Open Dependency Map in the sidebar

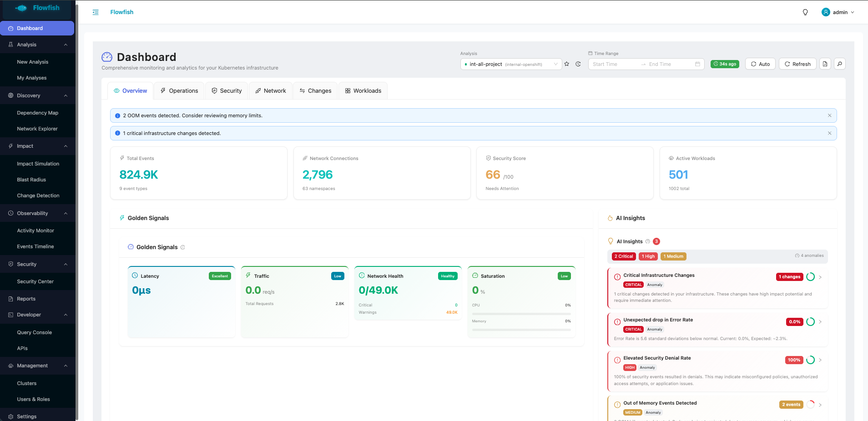pyautogui.click(x=38, y=113)
